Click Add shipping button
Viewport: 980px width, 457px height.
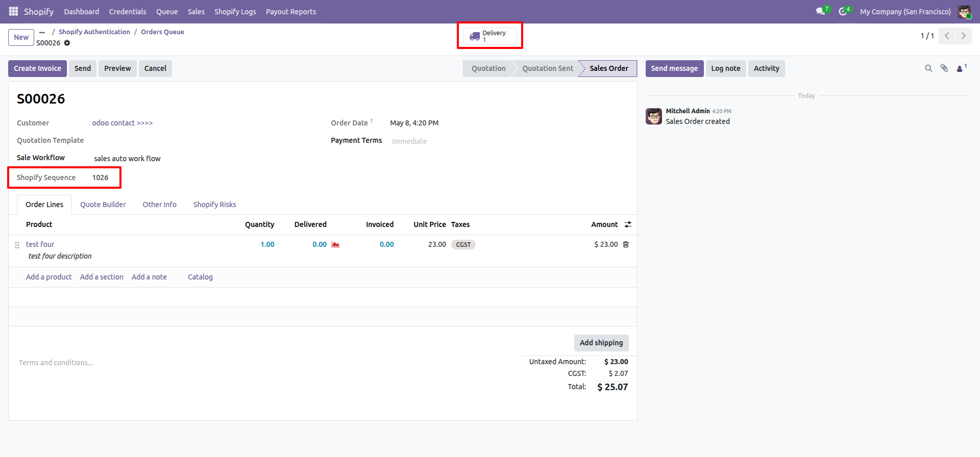pos(601,343)
